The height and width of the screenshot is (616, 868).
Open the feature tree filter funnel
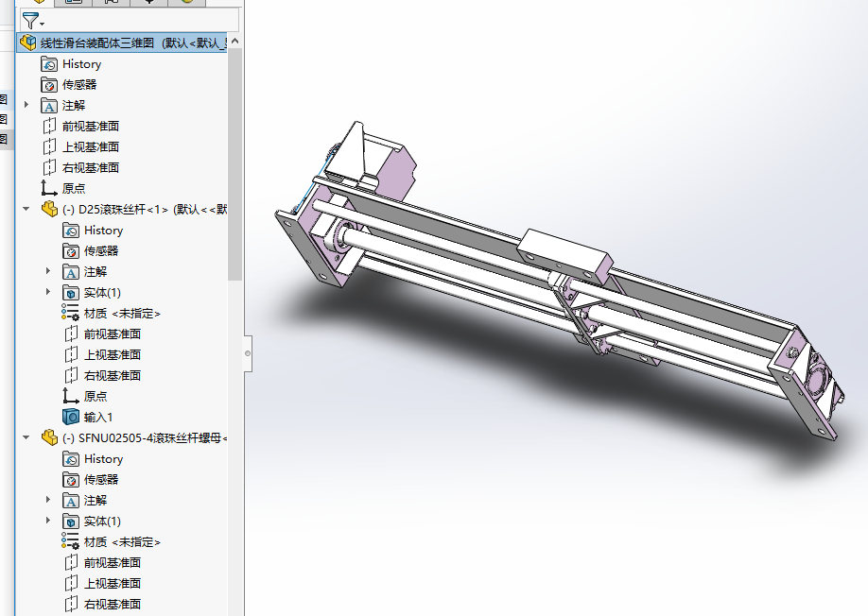33,21
